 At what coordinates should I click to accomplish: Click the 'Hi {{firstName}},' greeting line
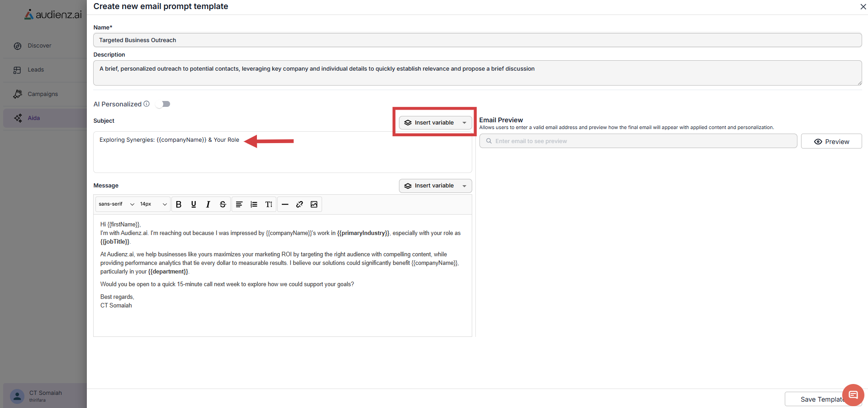click(120, 225)
